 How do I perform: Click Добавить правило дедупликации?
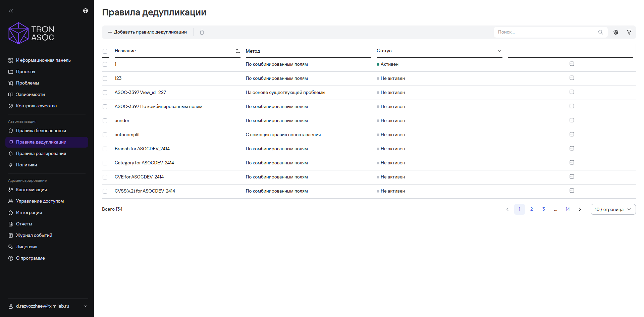(x=147, y=32)
